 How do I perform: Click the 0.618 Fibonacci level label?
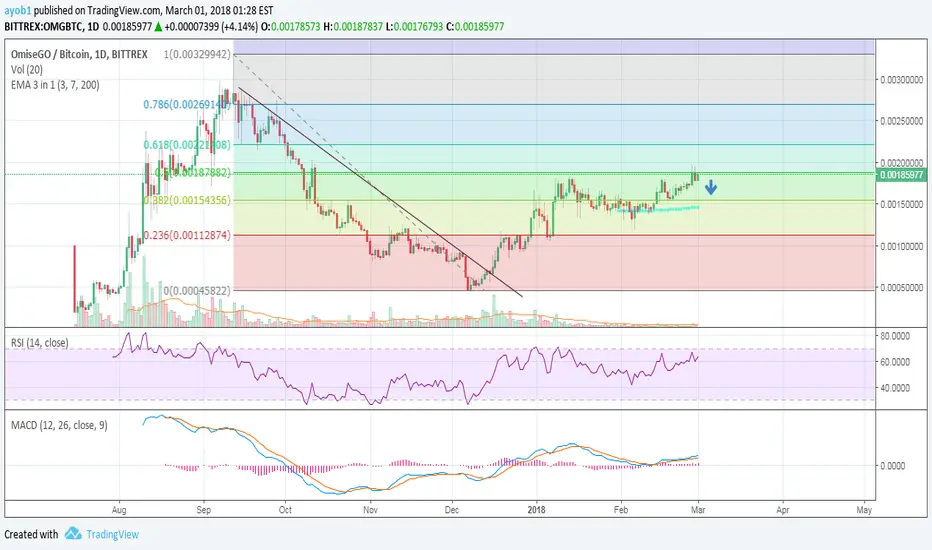pos(187,144)
